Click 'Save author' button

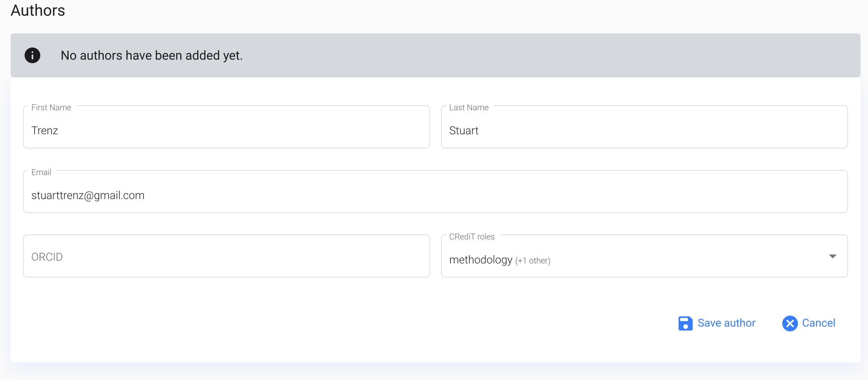pyautogui.click(x=717, y=323)
